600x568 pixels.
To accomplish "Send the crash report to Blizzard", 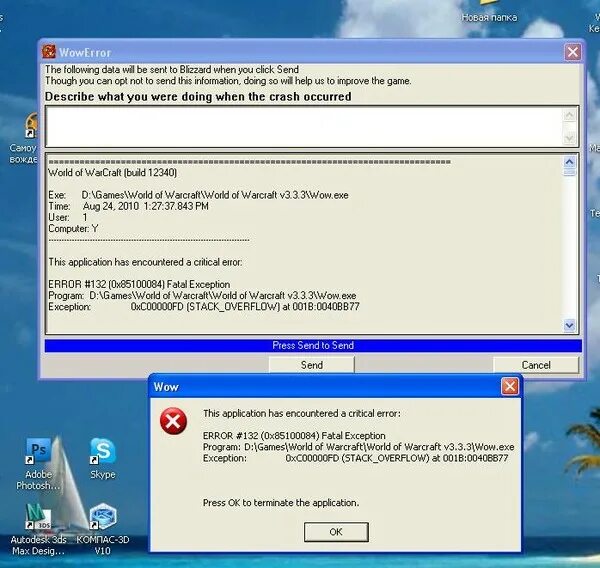I will (311, 365).
